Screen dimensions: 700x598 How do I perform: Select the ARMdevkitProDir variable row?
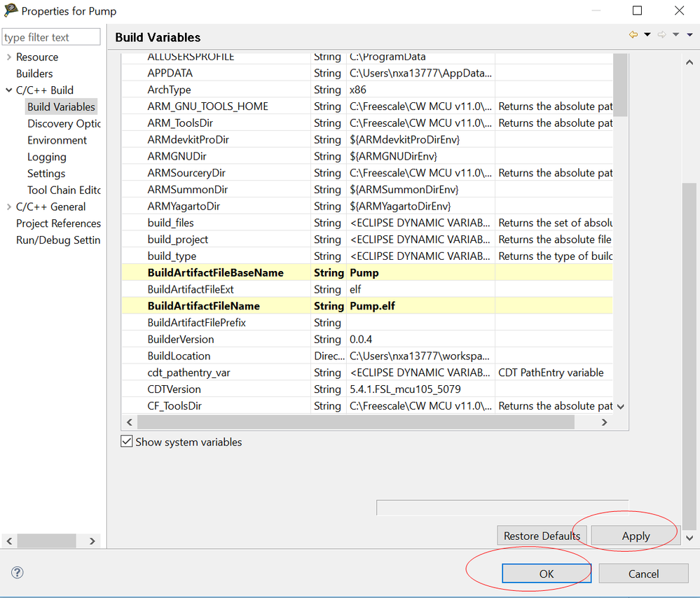tap(367, 139)
